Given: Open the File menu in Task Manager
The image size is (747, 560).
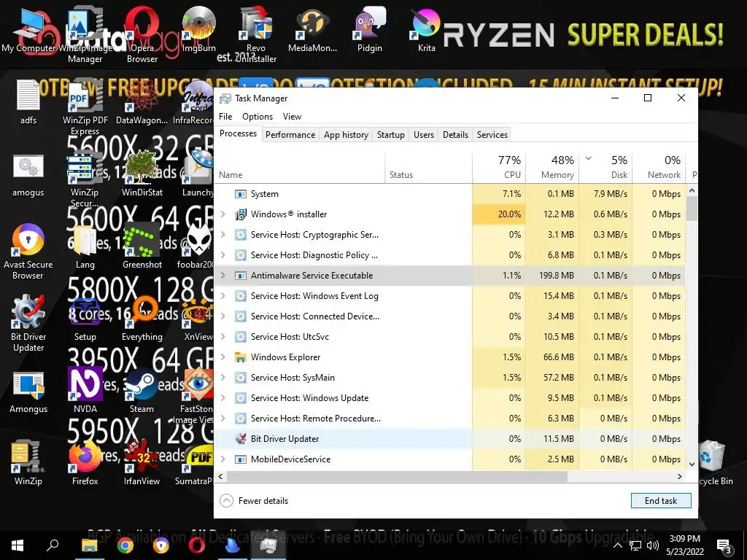Looking at the screenshot, I should coord(225,117).
